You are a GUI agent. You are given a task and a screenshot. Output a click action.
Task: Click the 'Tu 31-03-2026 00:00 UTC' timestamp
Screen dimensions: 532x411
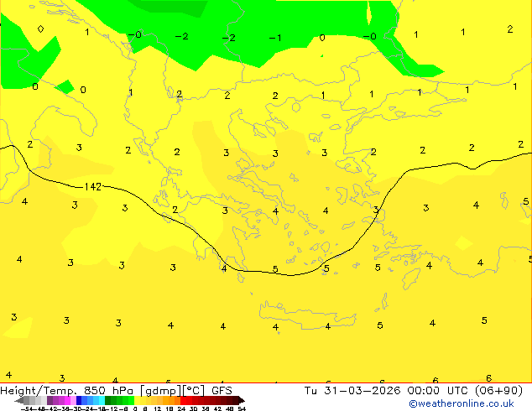387,391
